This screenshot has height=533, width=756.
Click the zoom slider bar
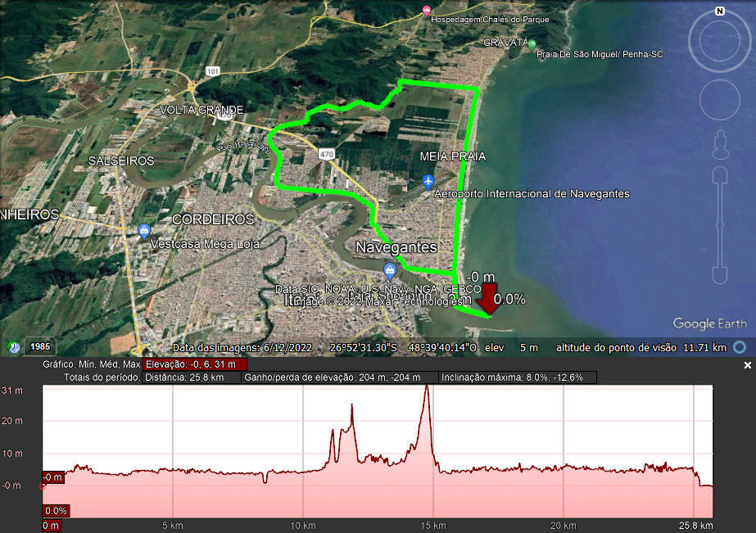coord(720,225)
